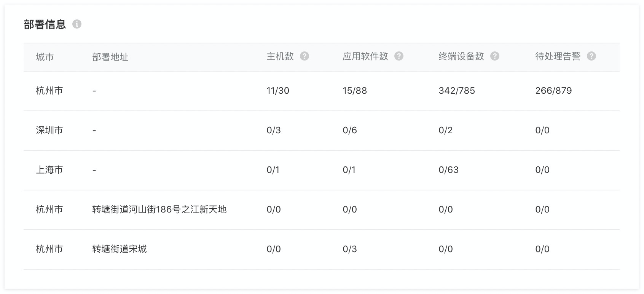The height and width of the screenshot is (294, 644).
Task: Click the 终端设备数 column header text
Action: click(x=461, y=56)
